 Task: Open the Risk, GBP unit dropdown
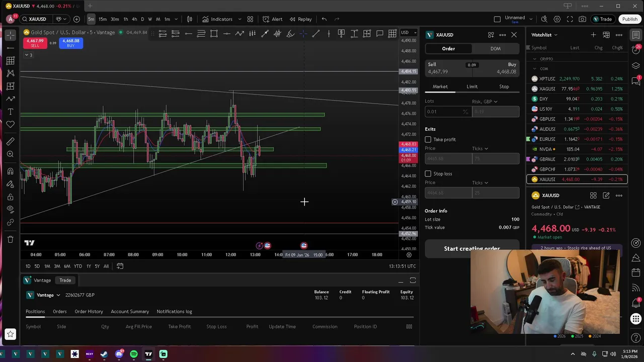click(485, 102)
